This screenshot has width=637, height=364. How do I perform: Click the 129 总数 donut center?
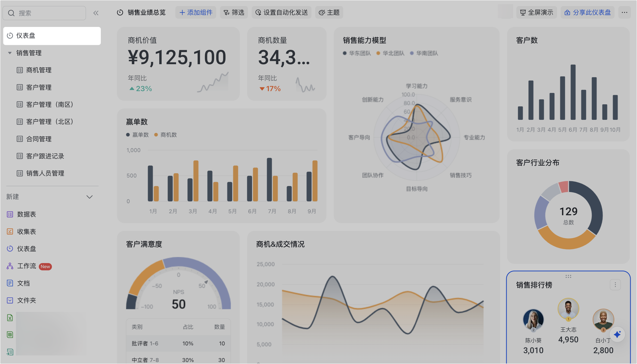568,215
